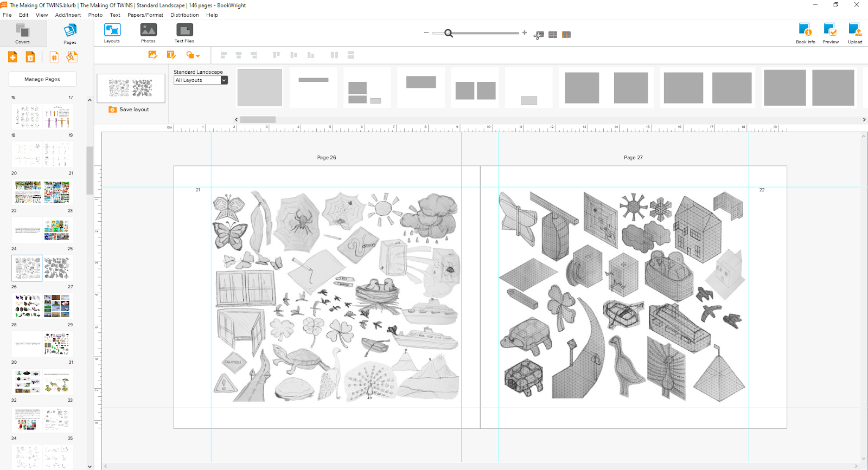Click the Manage Pages button
The image size is (868, 470).
(42, 79)
